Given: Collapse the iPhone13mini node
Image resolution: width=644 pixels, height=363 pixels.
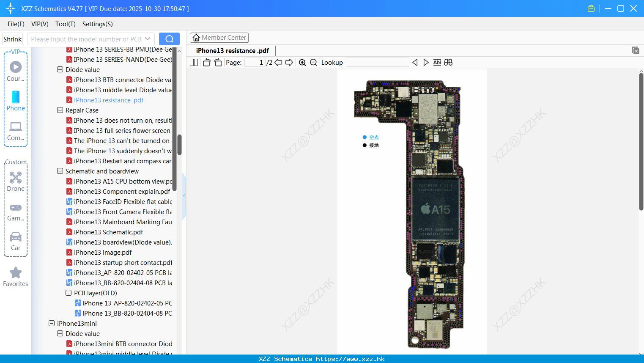Looking at the screenshot, I should pyautogui.click(x=52, y=323).
